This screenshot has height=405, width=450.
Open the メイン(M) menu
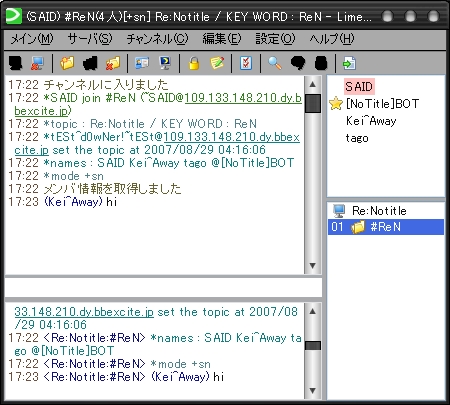click(32, 39)
